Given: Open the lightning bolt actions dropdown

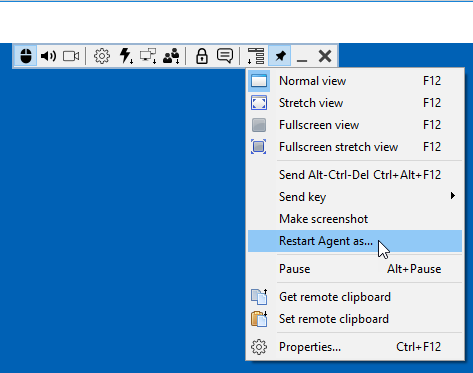Looking at the screenshot, I should 126,56.
